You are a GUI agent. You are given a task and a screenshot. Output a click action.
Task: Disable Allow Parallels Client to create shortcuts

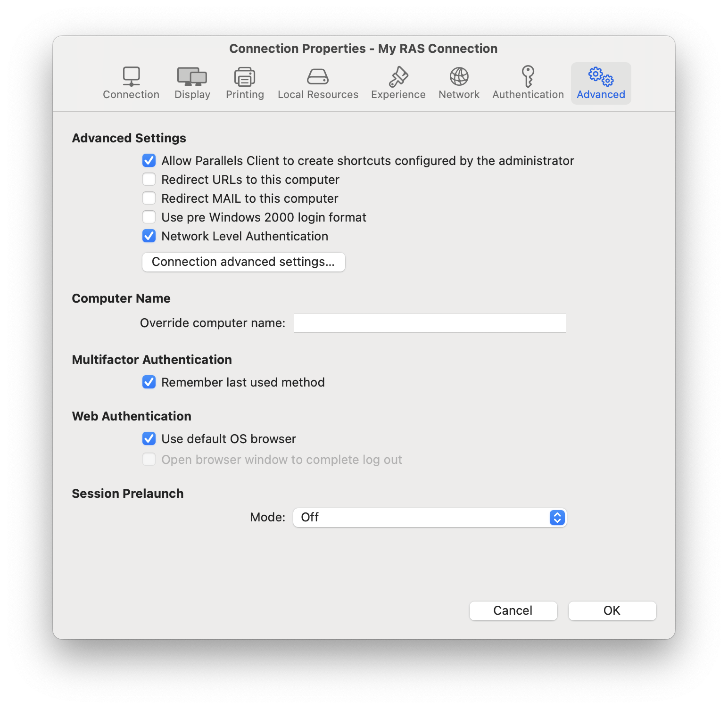(149, 161)
